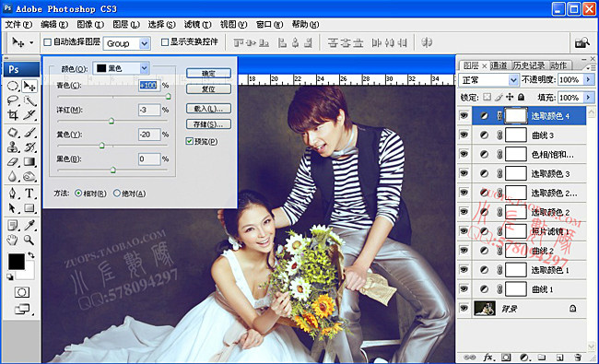
Task: Choose the absolute method radio button
Action: (116, 194)
